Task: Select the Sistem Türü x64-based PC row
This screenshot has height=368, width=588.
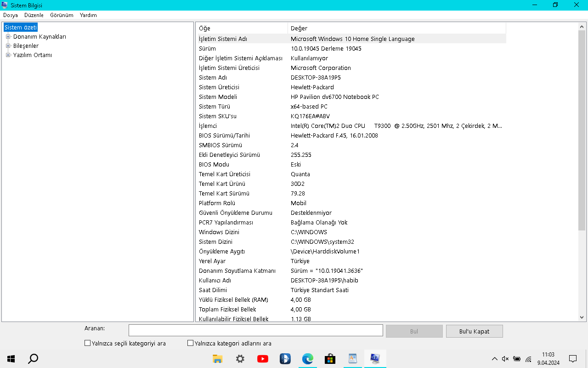Action: click(x=351, y=106)
